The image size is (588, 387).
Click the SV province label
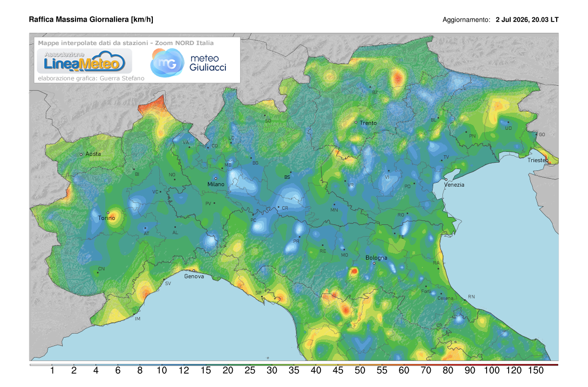click(x=168, y=284)
